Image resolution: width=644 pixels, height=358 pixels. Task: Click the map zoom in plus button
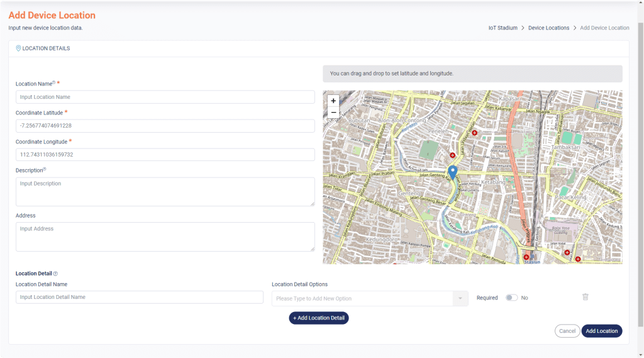click(x=333, y=101)
